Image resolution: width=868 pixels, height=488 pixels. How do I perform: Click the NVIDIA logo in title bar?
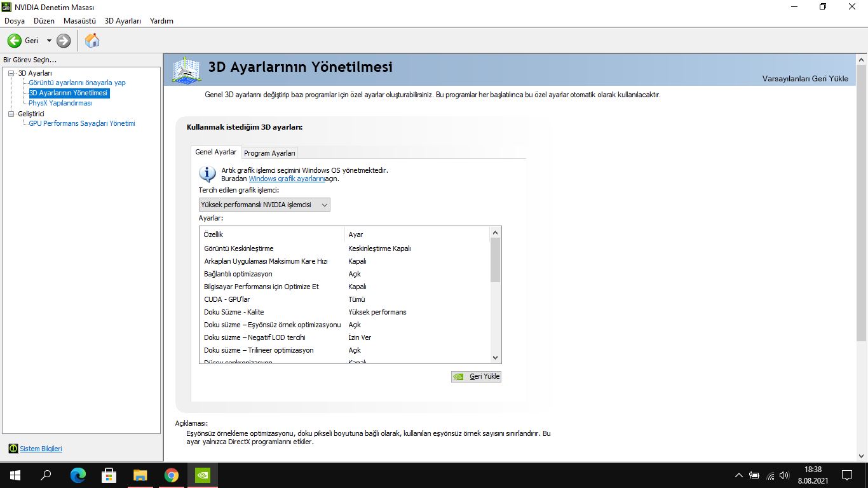pos(7,7)
